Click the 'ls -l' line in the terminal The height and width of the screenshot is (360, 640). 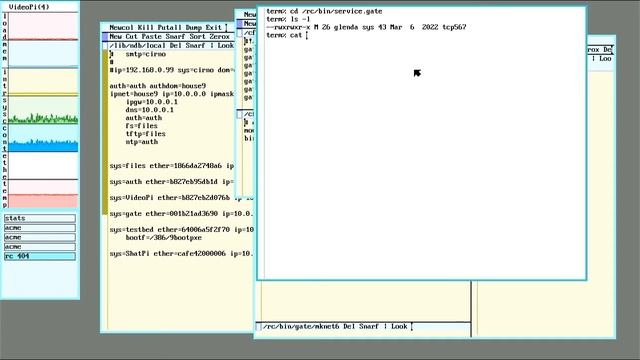tap(288, 19)
